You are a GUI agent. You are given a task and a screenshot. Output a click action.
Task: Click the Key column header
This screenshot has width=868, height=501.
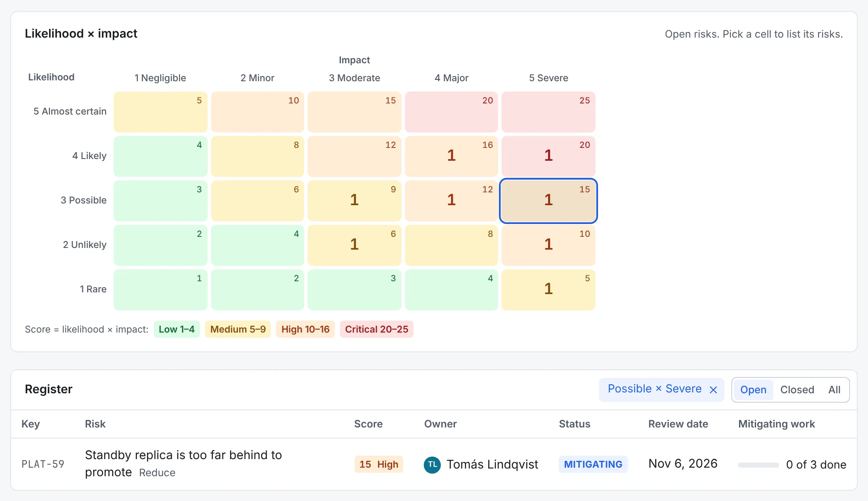pyautogui.click(x=30, y=424)
